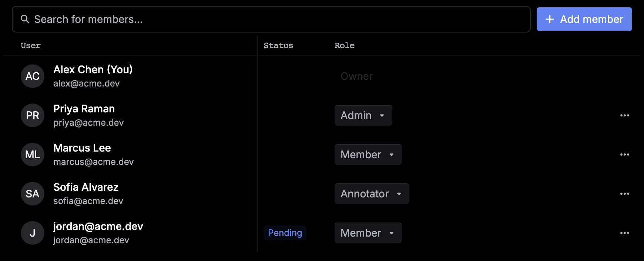Click the email priya@acme.dev
The width and height of the screenshot is (644, 261).
pyautogui.click(x=88, y=123)
